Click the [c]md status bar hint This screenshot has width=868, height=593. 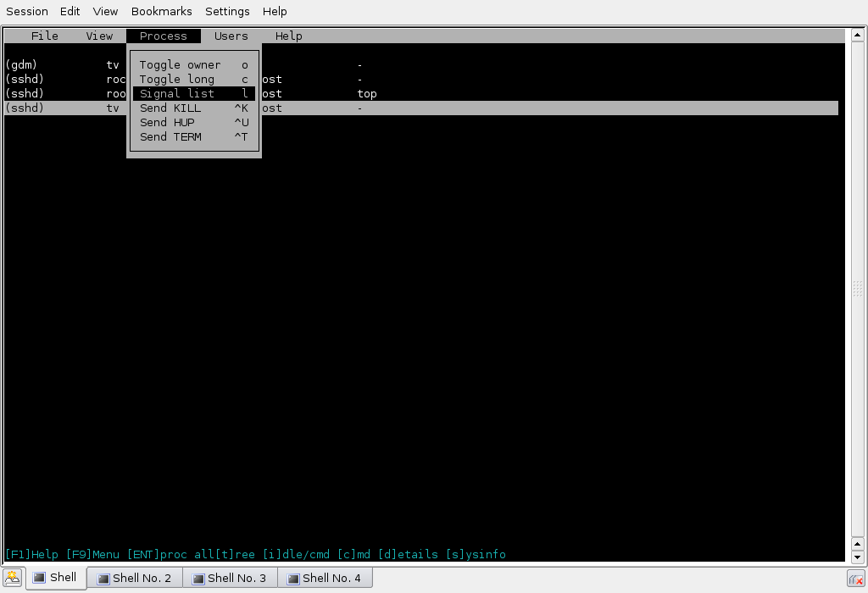tap(353, 554)
